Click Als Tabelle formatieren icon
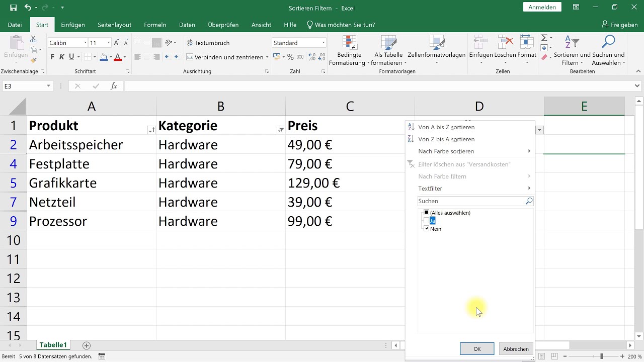644x362 pixels. pyautogui.click(x=389, y=42)
